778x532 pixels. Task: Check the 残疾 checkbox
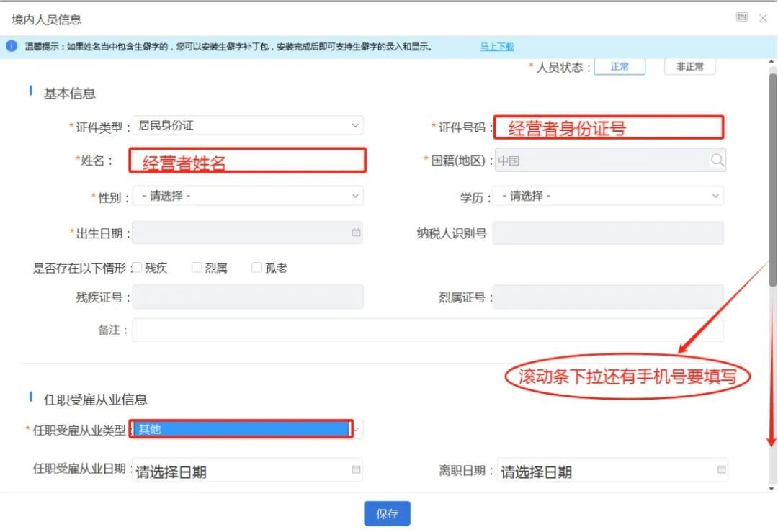(x=138, y=268)
